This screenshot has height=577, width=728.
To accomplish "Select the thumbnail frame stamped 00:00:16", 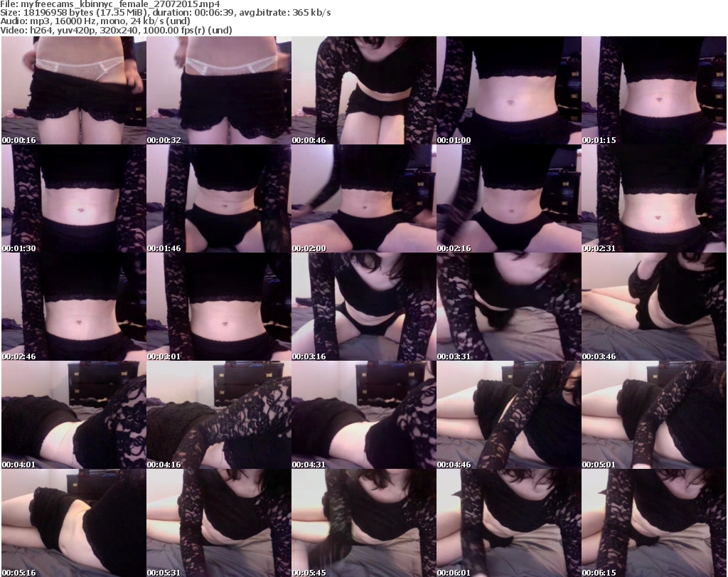I will [x=74, y=90].
